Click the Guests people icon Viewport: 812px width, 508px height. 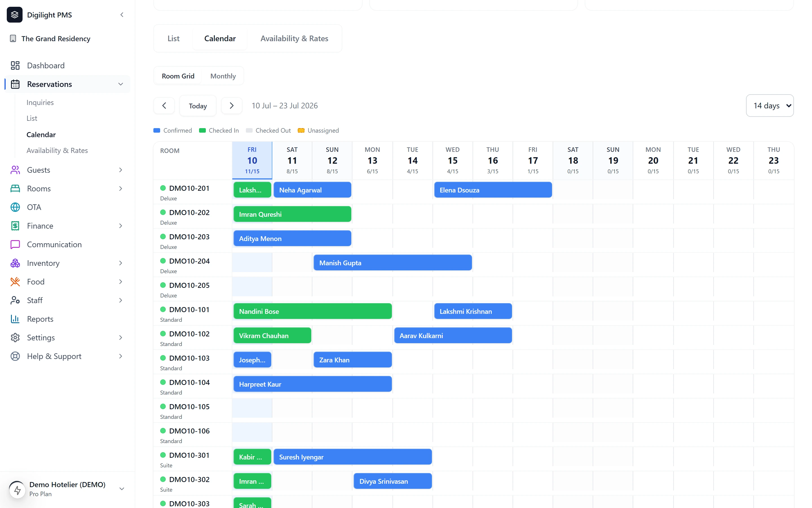tap(15, 170)
